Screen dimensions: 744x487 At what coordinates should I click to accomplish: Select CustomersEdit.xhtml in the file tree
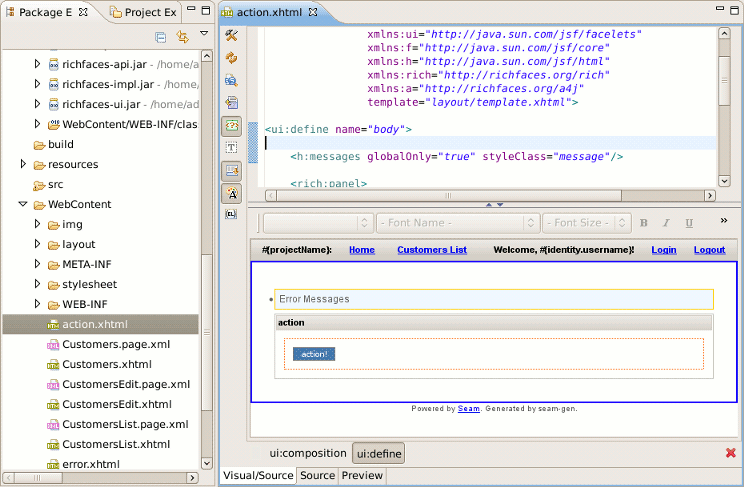(x=116, y=404)
